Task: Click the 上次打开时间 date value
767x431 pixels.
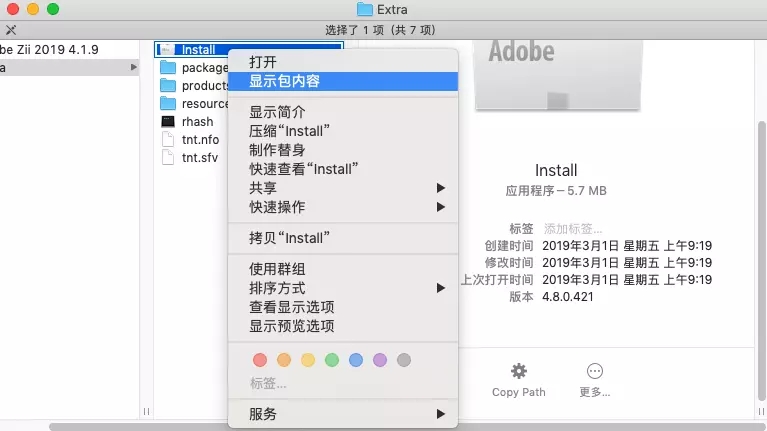Action: [x=627, y=280]
